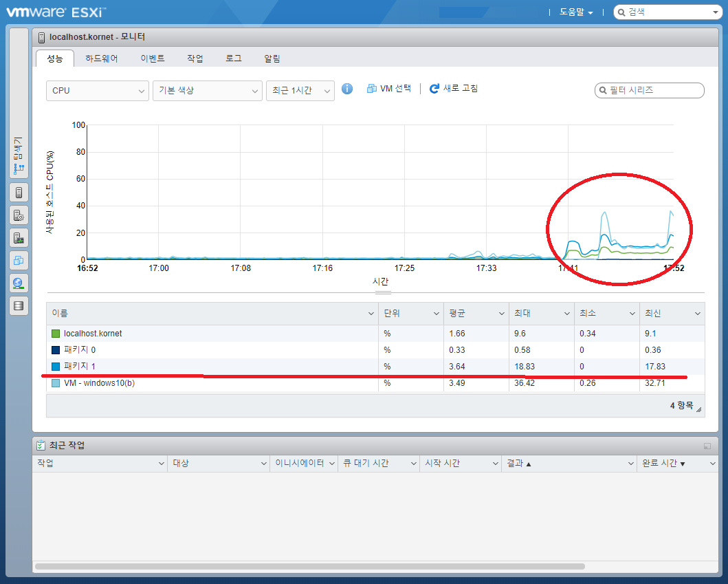This screenshot has width=728, height=584.
Task: Click the light blue VM - windows10(b) swatch
Action: tap(56, 383)
